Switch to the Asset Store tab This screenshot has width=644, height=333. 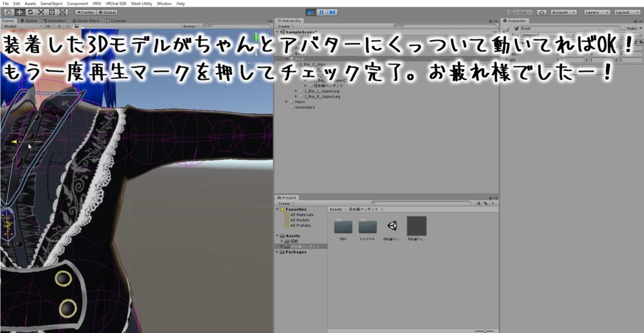click(86, 21)
